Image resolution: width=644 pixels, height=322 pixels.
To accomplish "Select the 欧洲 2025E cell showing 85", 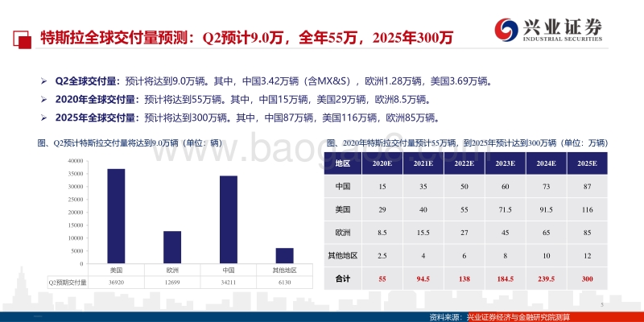I will click(x=588, y=233).
